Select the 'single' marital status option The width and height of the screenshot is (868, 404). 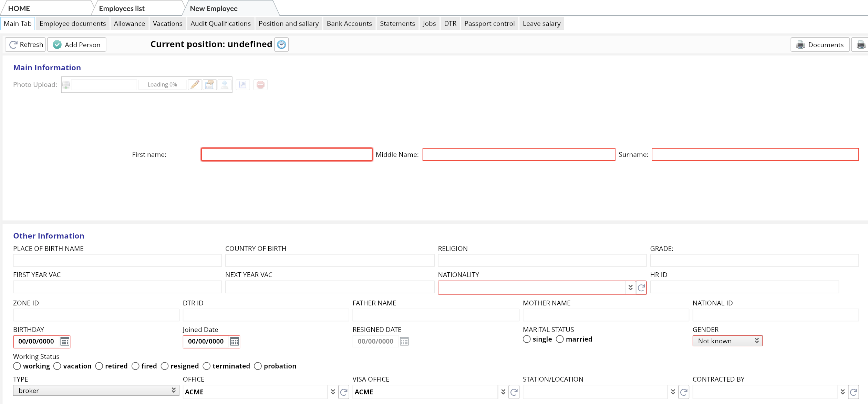[x=527, y=339]
